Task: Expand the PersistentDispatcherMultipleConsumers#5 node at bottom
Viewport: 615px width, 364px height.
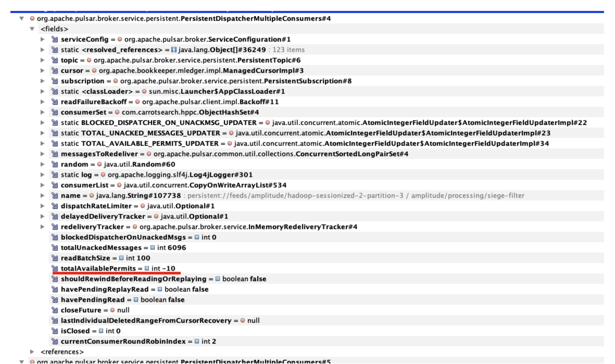Action: coord(22,361)
